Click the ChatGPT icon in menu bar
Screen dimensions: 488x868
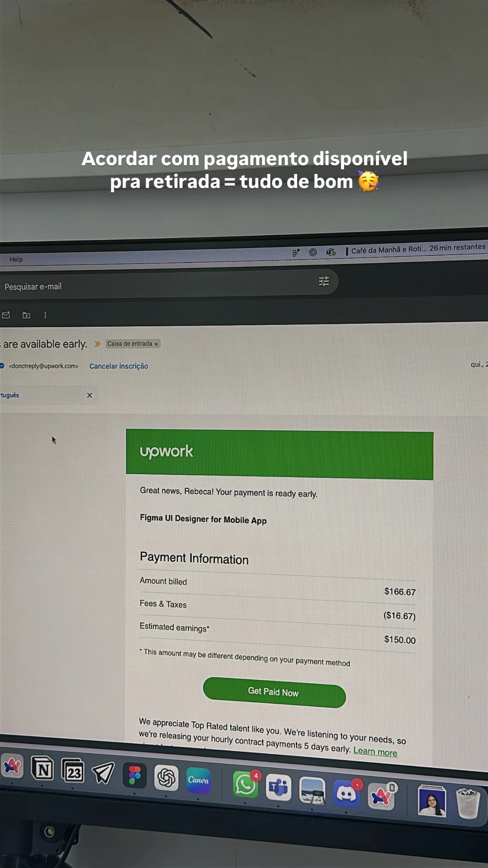(313, 253)
